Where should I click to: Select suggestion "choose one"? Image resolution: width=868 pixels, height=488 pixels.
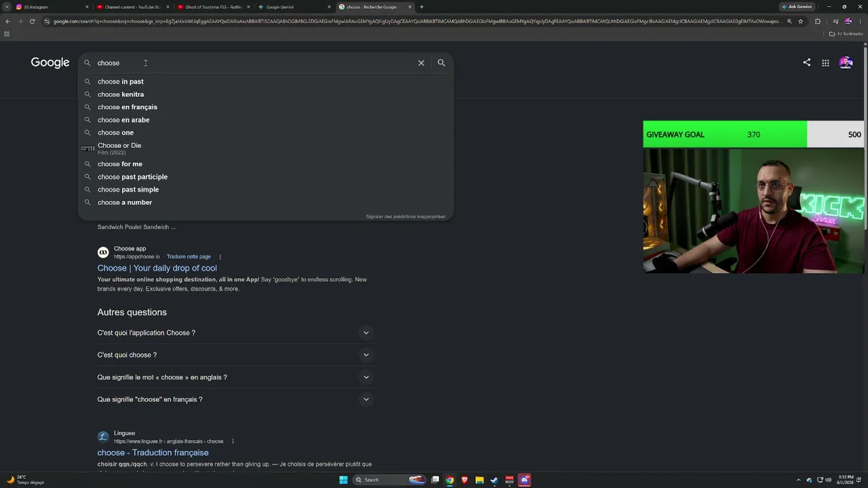[266, 133]
